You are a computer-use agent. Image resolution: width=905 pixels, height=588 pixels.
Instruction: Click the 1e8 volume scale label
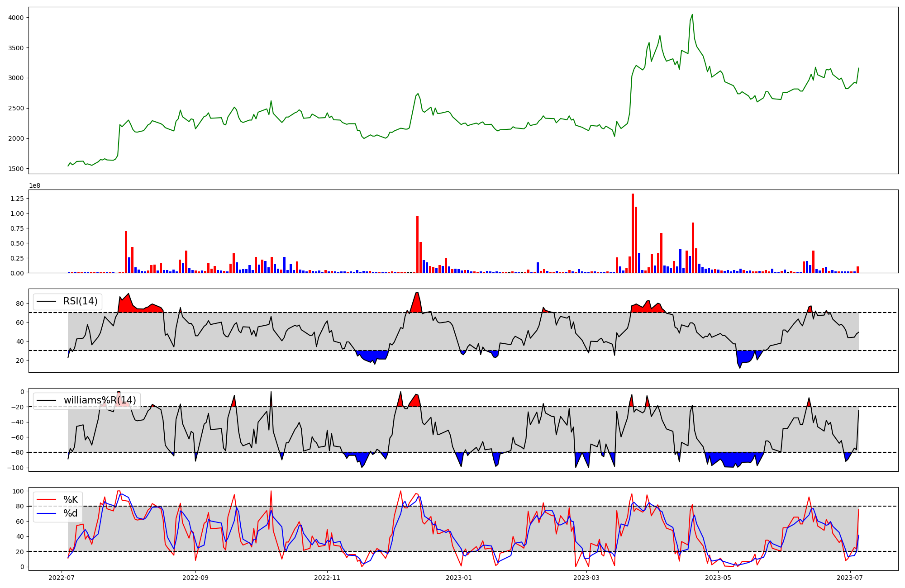point(35,185)
